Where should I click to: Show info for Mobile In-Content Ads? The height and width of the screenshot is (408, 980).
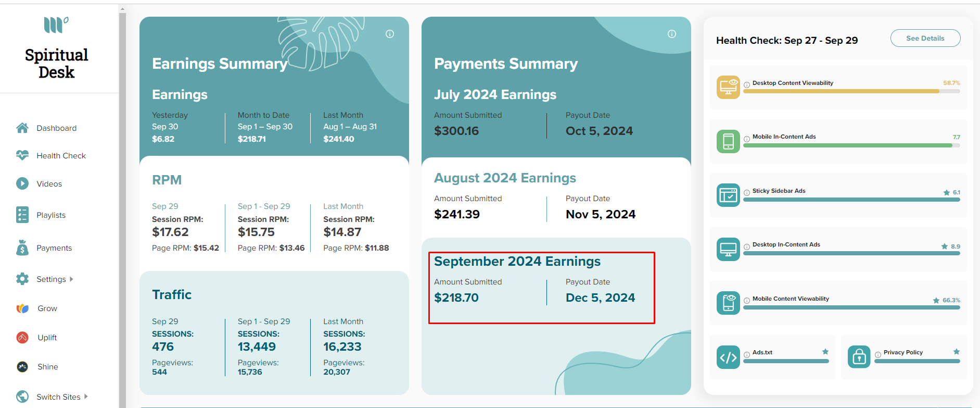point(747,139)
